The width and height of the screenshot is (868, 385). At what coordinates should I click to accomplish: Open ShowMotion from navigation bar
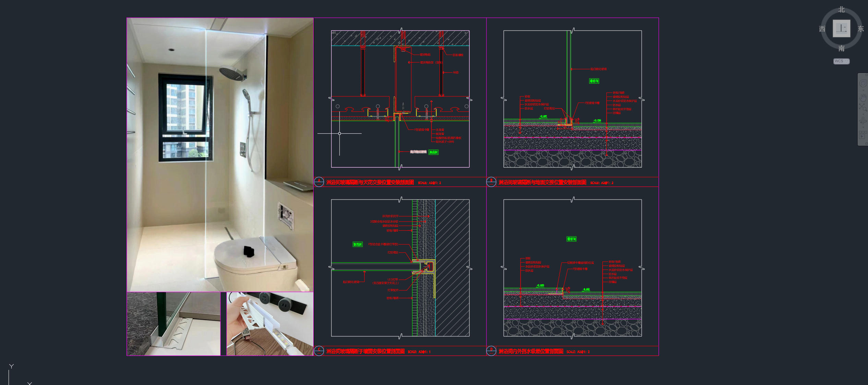point(863,134)
